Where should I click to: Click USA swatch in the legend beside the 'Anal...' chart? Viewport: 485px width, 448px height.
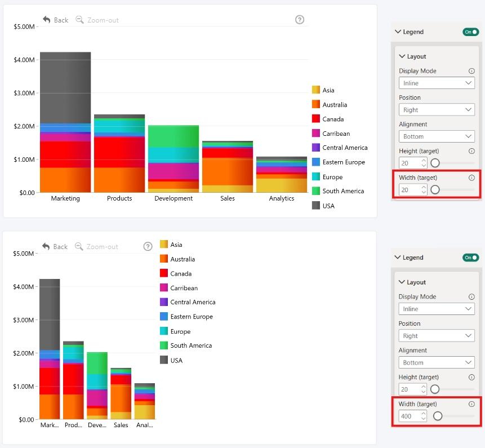pyautogui.click(x=163, y=360)
